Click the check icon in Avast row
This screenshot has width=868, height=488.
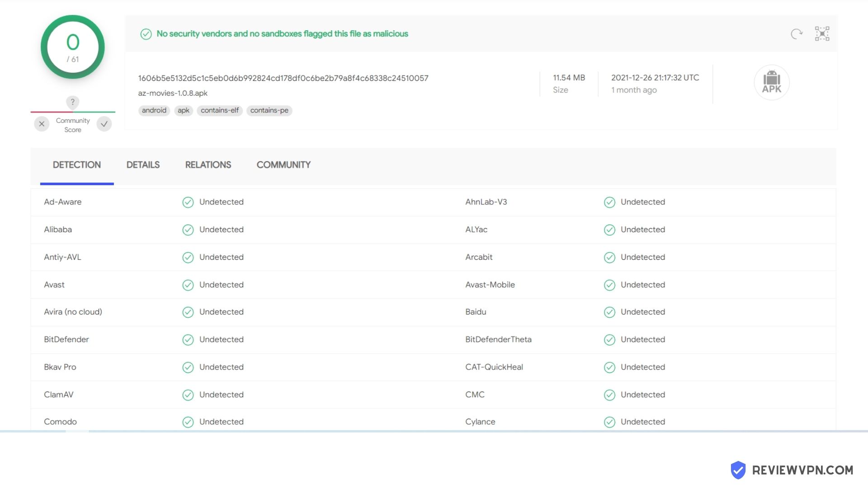click(x=188, y=285)
